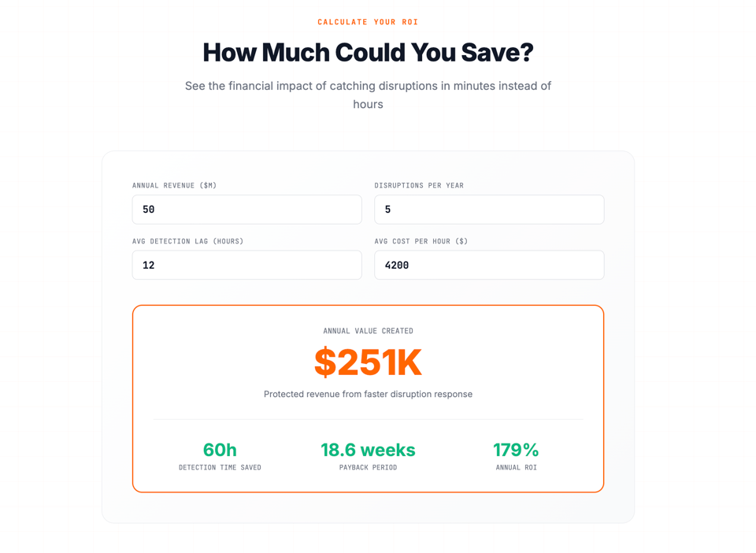The width and height of the screenshot is (756, 553).
Task: Click the 18.6 weeks statistic
Action: pyautogui.click(x=368, y=450)
